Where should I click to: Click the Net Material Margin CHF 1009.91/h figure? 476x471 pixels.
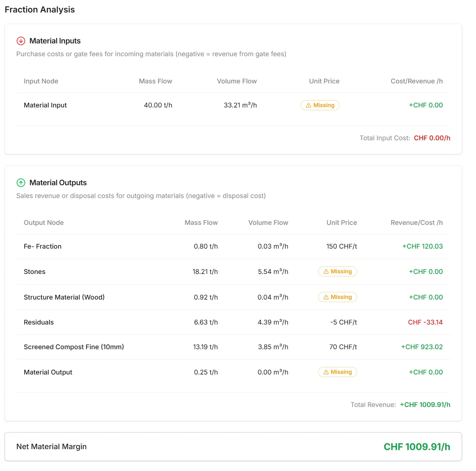(x=417, y=447)
